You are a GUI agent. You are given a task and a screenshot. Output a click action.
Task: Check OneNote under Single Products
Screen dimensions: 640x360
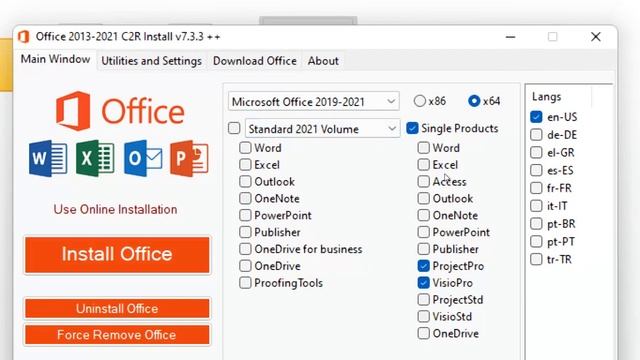pyautogui.click(x=448, y=215)
